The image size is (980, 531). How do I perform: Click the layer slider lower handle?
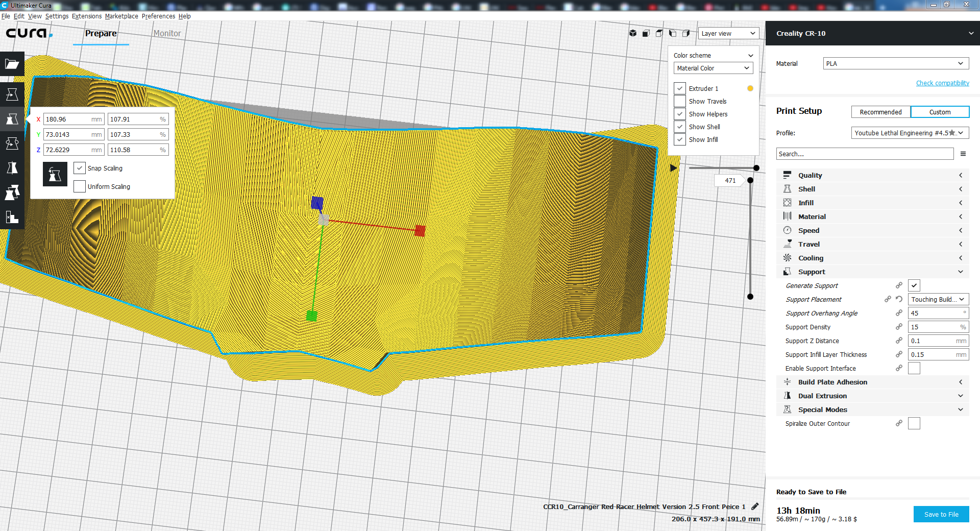click(750, 297)
